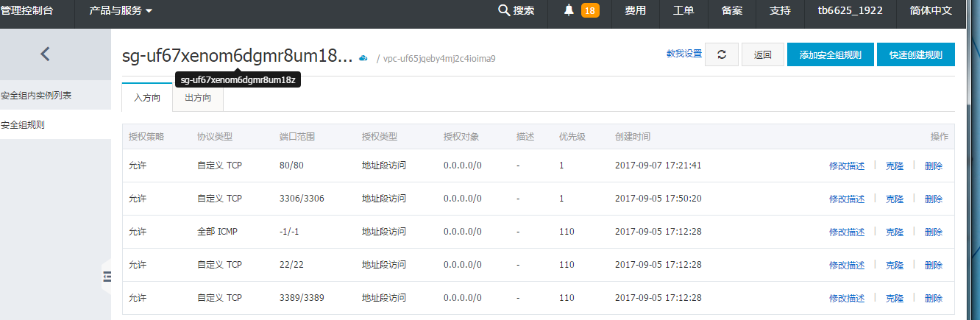Click the cloud icon beside group name
The height and width of the screenshot is (320, 980).
click(363, 58)
